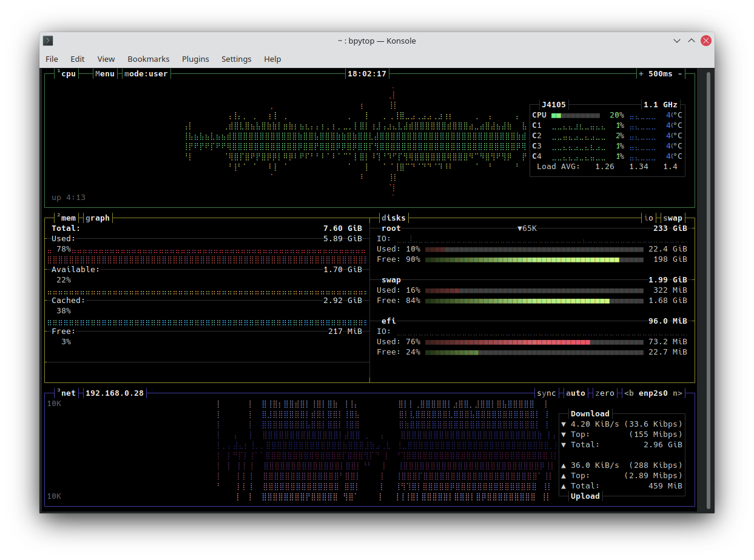
Task: Open the Plugins menu
Action: [195, 59]
